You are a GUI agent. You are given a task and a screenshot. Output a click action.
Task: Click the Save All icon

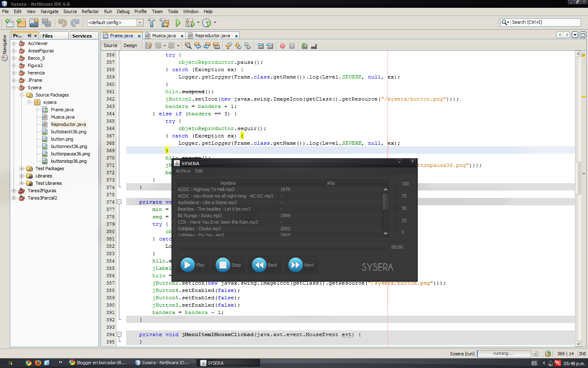point(47,23)
